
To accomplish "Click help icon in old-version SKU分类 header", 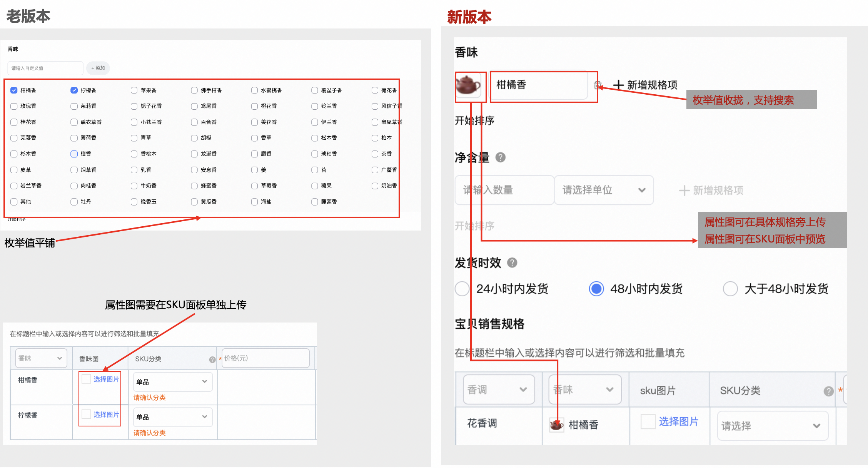I will tap(212, 359).
